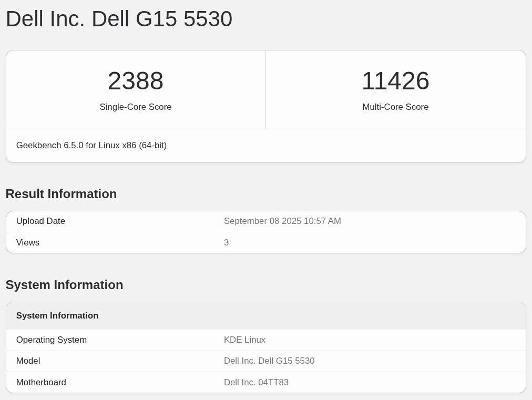Image resolution: width=532 pixels, height=400 pixels.
Task: Select the multi-core score number 11426
Action: (x=395, y=81)
